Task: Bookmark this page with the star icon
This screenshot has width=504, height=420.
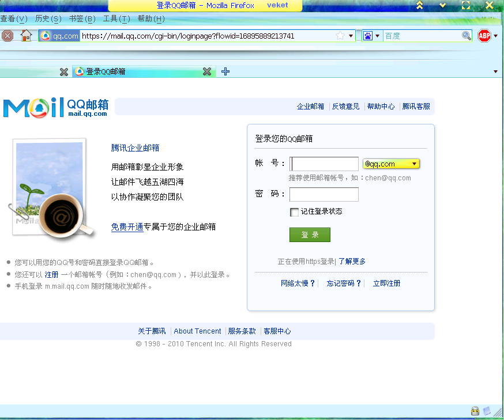Action: (340, 36)
